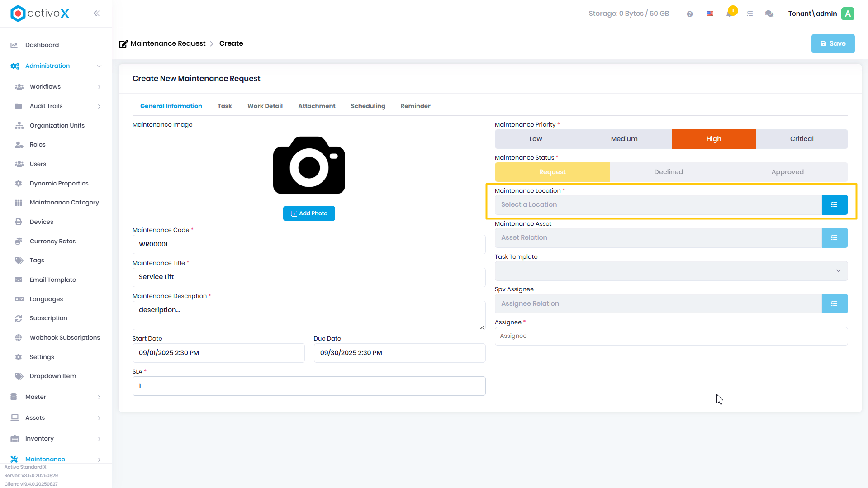Set priority to Low
The width and height of the screenshot is (868, 488).
pyautogui.click(x=536, y=139)
